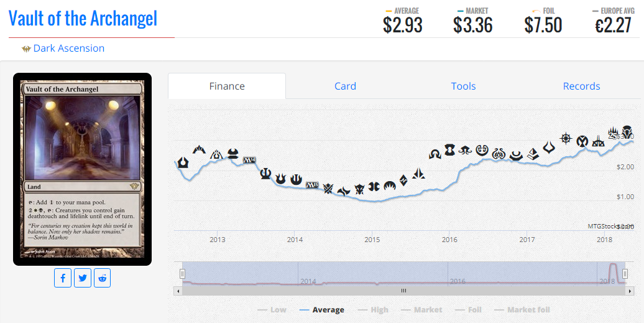Click the Vault of the Archangel title
Image resolution: width=644 pixels, height=323 pixels.
pos(83,18)
